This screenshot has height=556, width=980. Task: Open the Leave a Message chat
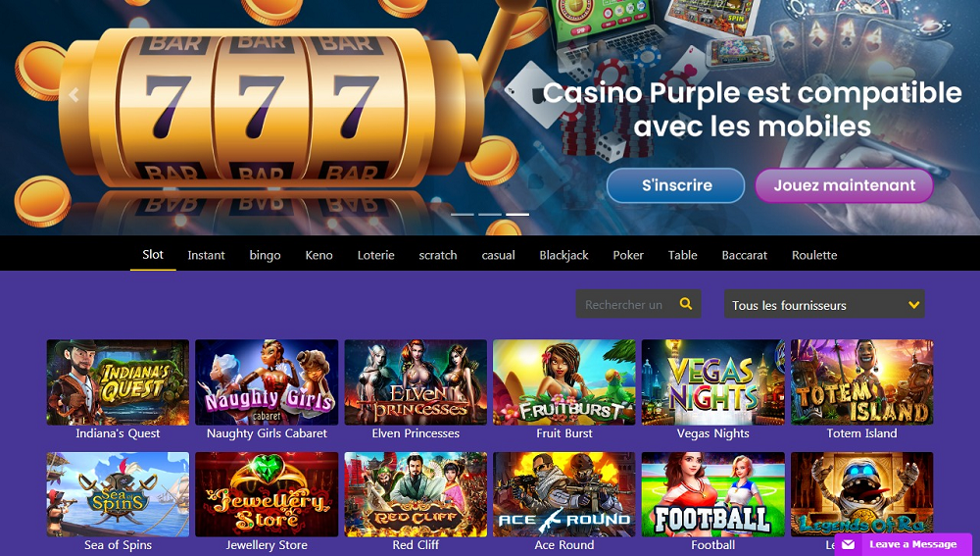click(904, 545)
